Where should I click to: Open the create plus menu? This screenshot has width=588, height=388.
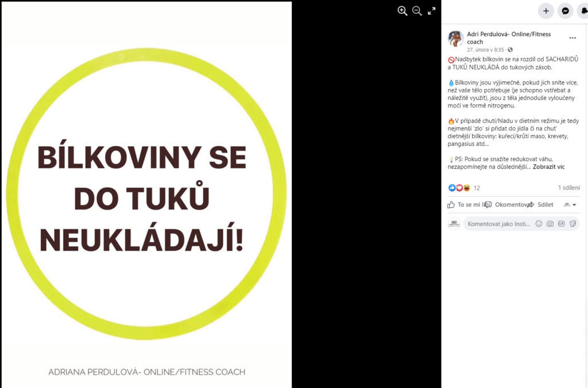click(546, 11)
